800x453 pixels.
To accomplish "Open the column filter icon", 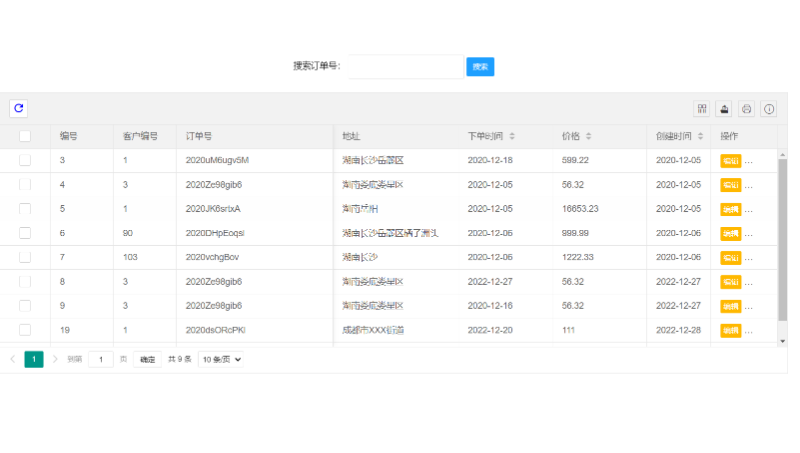I will click(702, 109).
